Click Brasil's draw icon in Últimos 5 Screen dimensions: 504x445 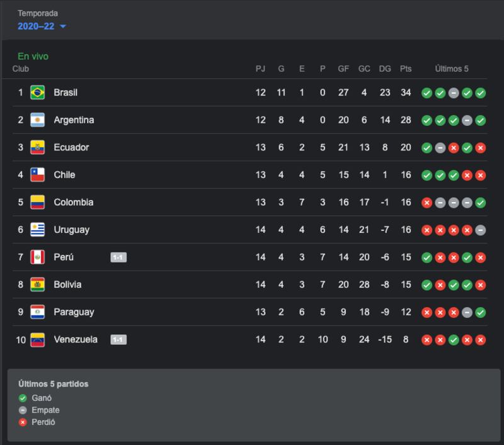[x=454, y=93]
